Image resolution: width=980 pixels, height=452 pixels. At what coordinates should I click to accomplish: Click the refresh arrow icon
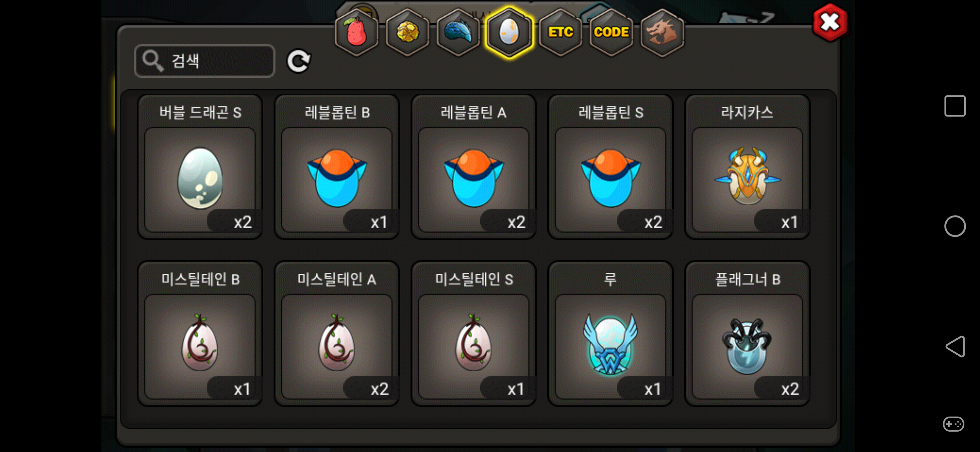coord(299,61)
